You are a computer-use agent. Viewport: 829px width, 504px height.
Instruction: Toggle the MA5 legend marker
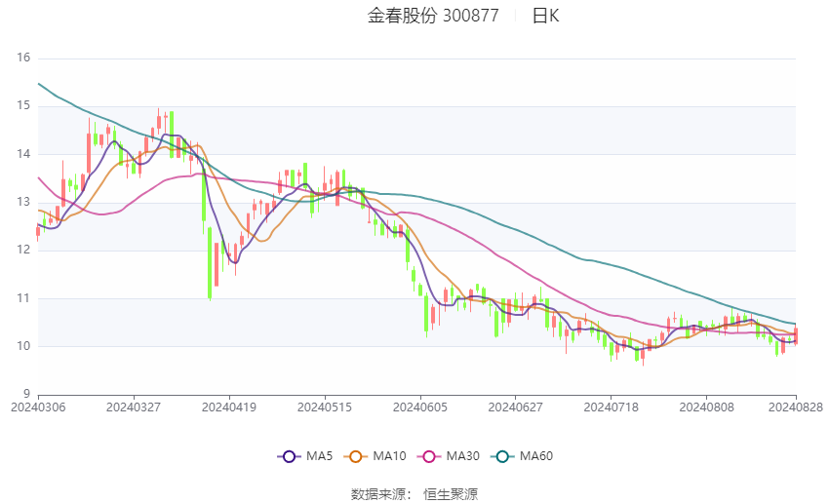(x=289, y=456)
